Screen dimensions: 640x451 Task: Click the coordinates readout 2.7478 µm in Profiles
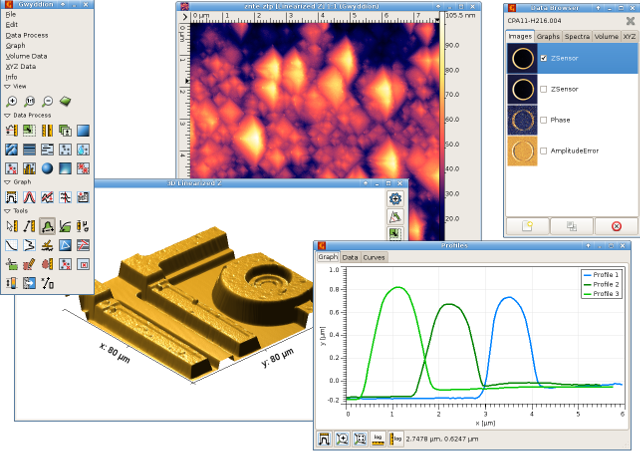(442, 439)
